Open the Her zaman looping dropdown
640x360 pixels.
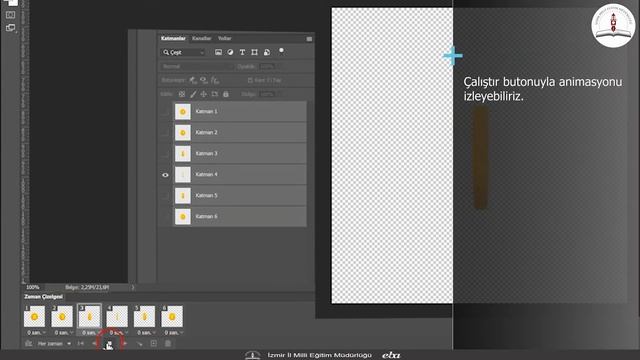click(x=54, y=344)
